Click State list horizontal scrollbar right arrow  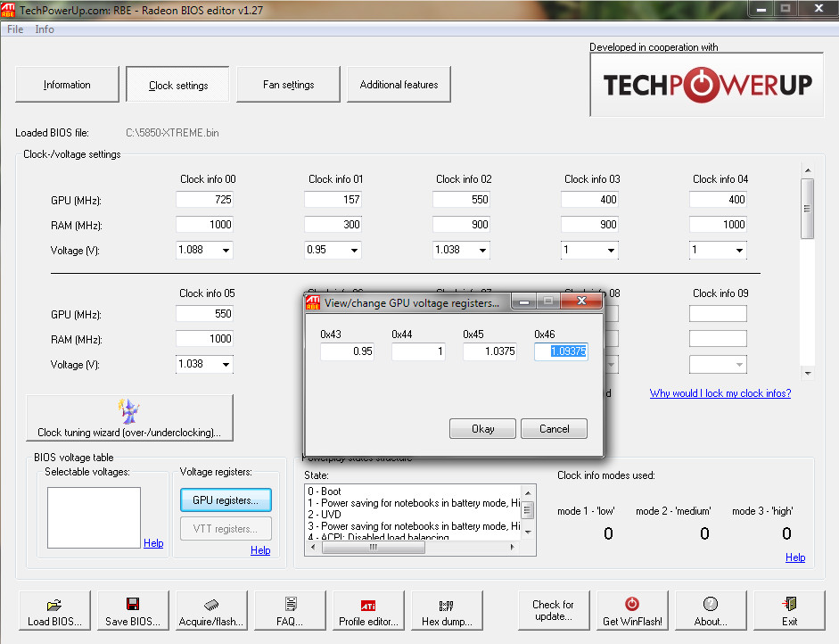pos(513,547)
